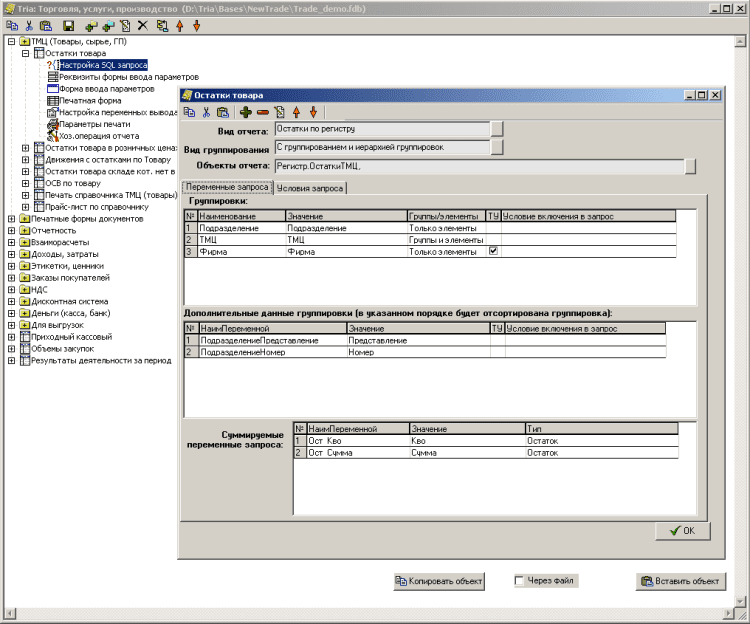
Task: Click the scissors cut icon in dialog toolbar
Action: [206, 112]
